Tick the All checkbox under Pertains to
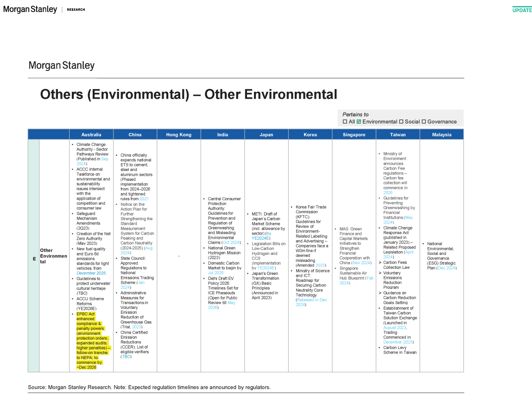 point(345,121)
